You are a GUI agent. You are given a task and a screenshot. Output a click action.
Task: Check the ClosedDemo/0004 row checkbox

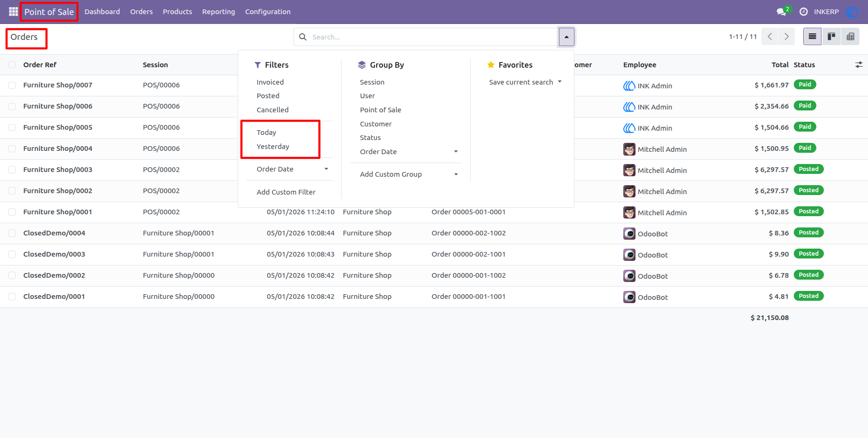coord(12,233)
